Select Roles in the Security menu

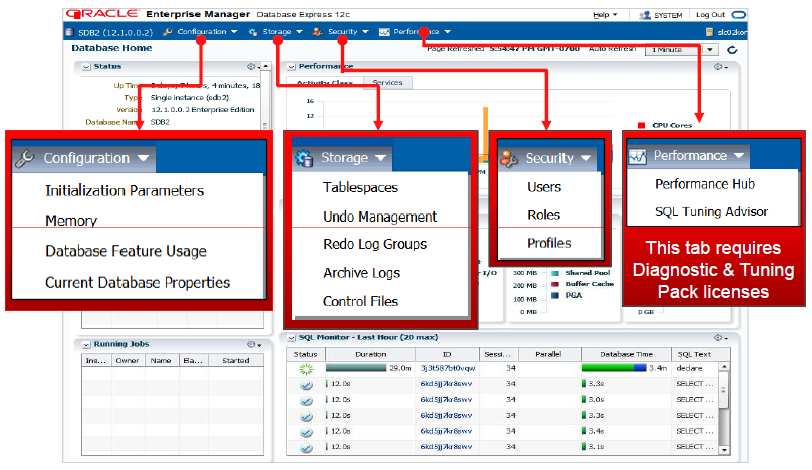tap(543, 215)
